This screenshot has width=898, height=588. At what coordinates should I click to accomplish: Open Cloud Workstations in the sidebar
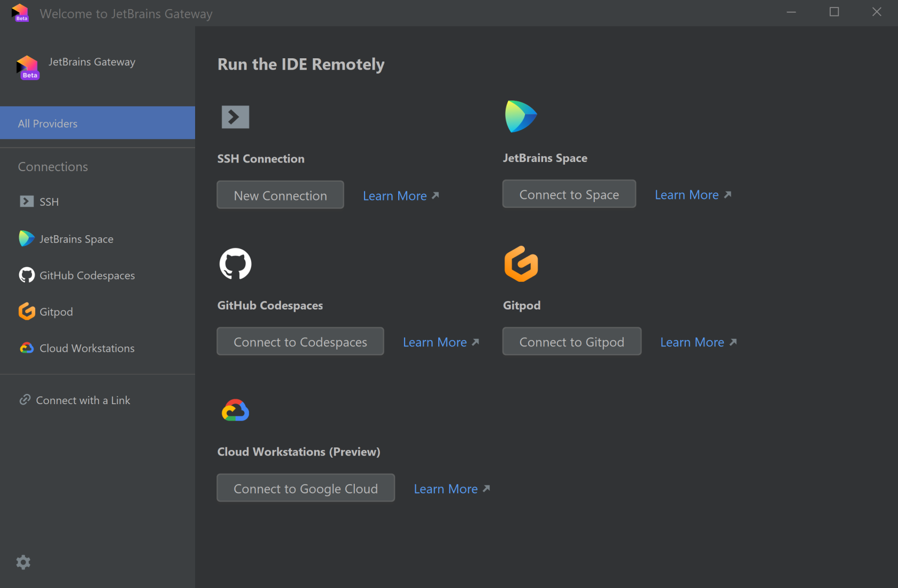pyautogui.click(x=87, y=348)
